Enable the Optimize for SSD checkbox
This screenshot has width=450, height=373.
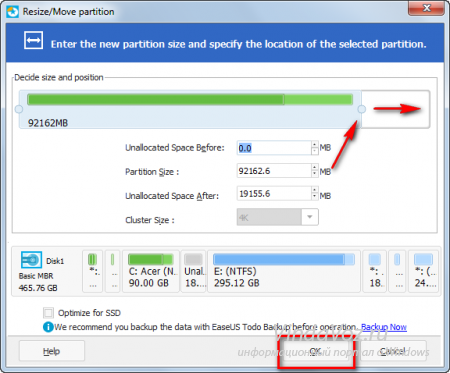point(48,313)
